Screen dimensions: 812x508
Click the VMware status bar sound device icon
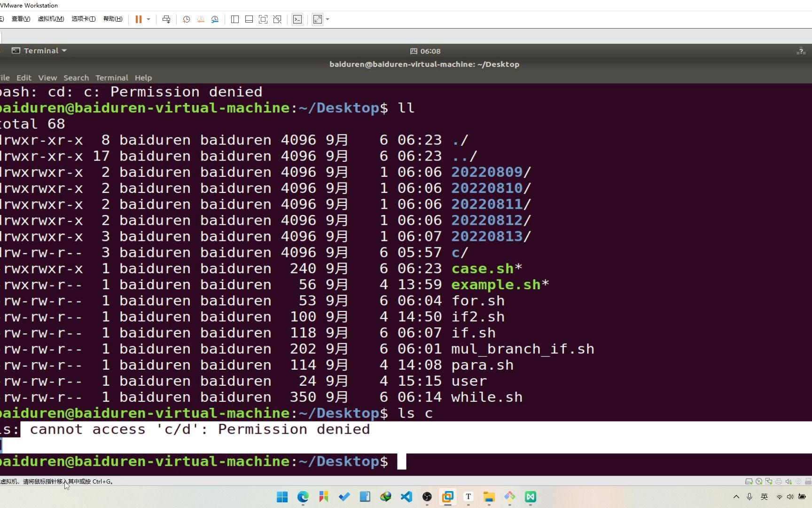789,482
